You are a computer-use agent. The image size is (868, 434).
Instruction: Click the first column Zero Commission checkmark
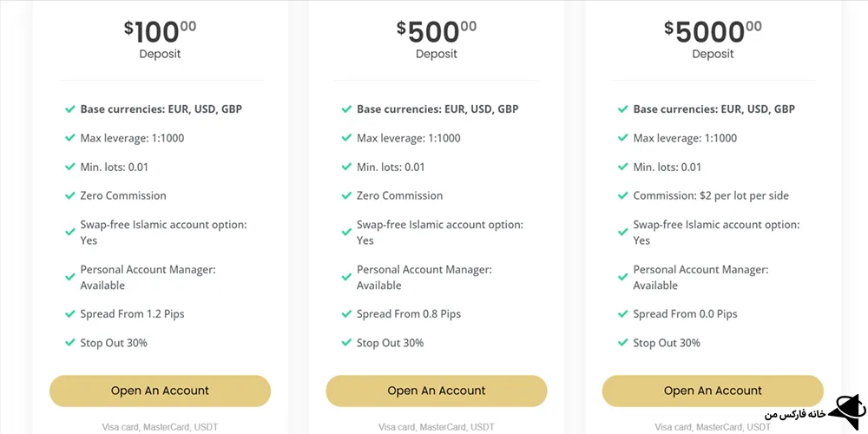tap(70, 195)
